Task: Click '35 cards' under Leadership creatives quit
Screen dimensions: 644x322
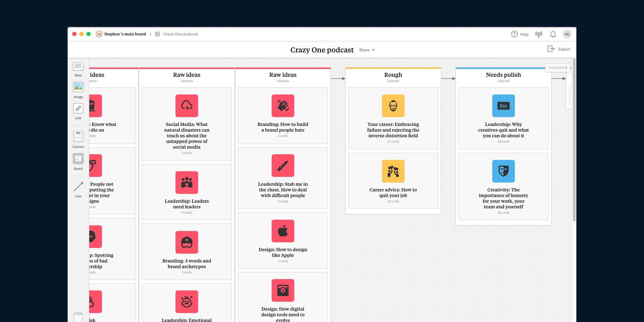Action: [x=504, y=141]
